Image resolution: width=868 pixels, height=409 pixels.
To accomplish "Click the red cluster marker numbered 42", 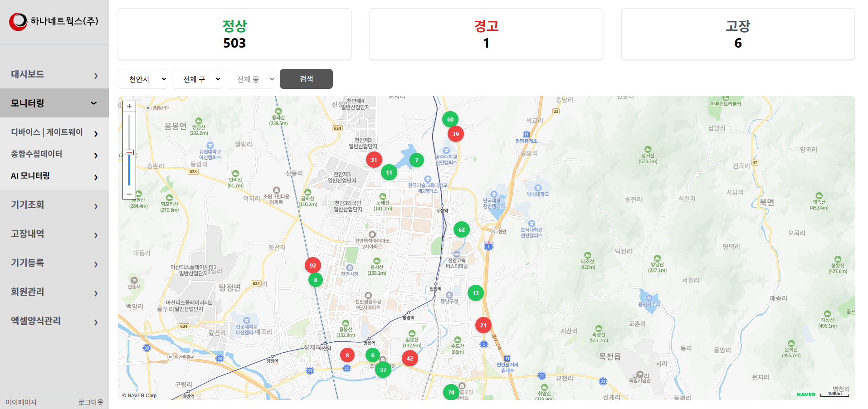I will (x=410, y=358).
